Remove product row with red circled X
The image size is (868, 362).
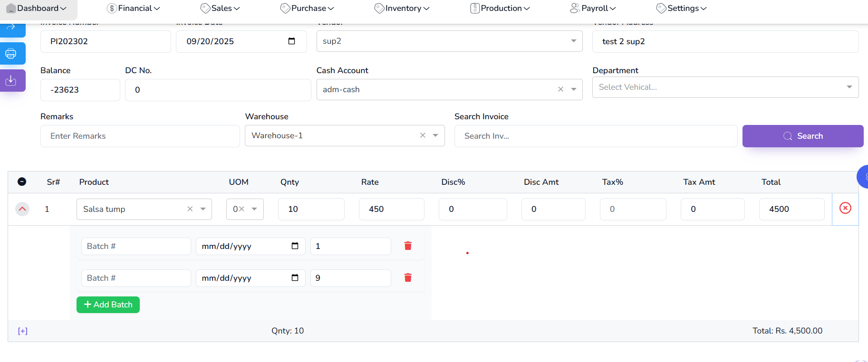[845, 208]
